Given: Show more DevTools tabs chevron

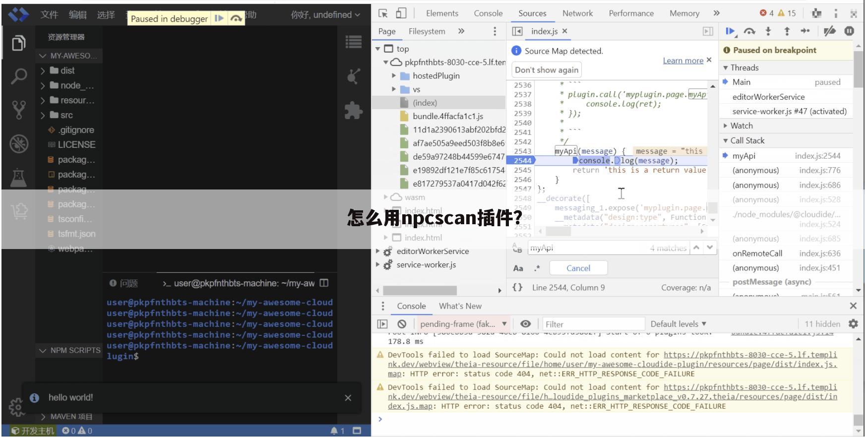Looking at the screenshot, I should pos(716,13).
